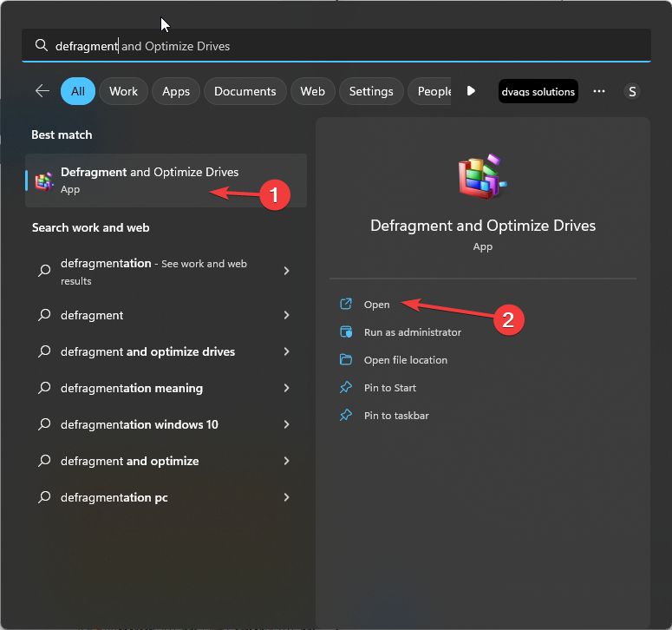Click search icon beside 'defragment and optimize'

44,461
